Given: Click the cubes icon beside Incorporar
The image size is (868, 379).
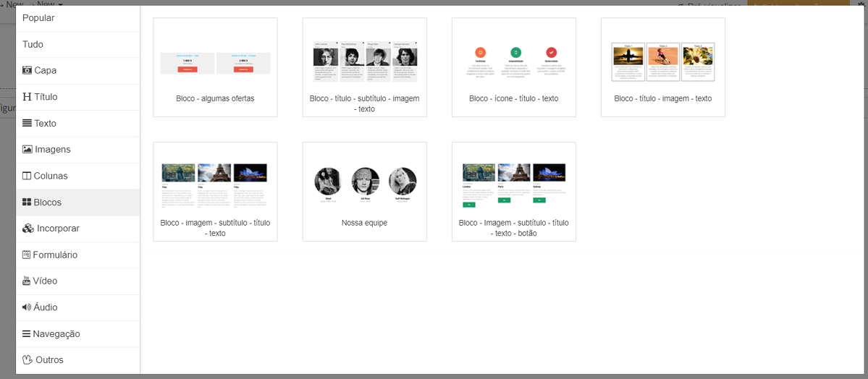Looking at the screenshot, I should [x=28, y=229].
